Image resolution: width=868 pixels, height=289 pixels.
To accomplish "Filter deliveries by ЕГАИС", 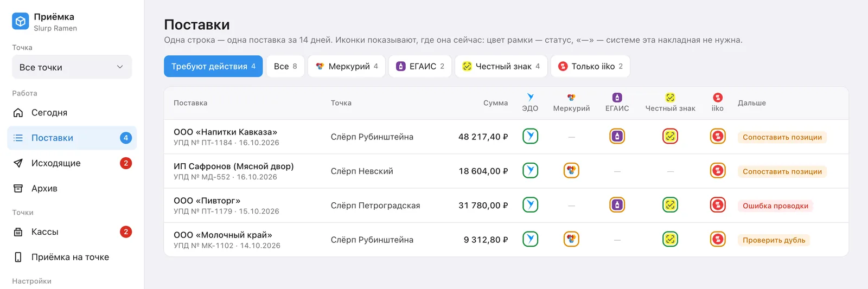I will [420, 66].
